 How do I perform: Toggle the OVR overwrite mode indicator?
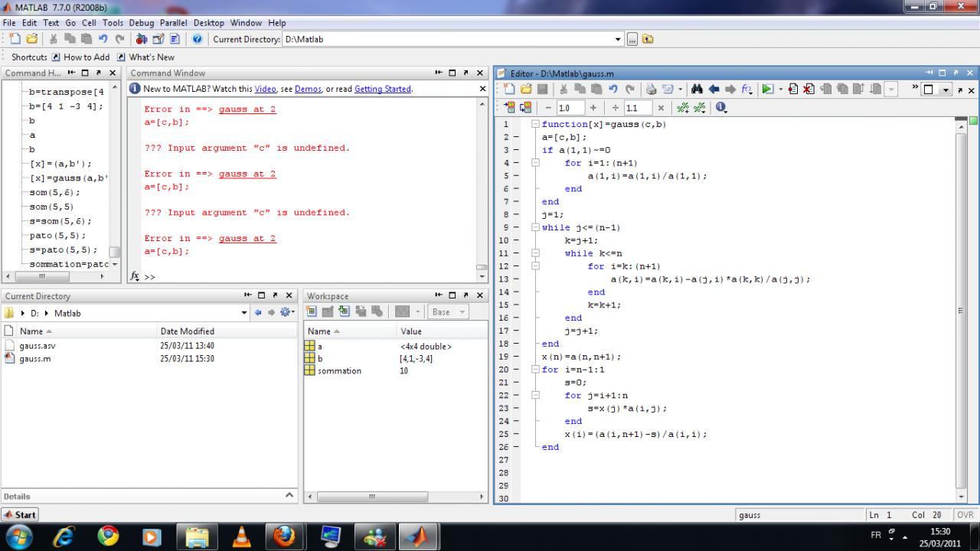pyautogui.click(x=965, y=515)
